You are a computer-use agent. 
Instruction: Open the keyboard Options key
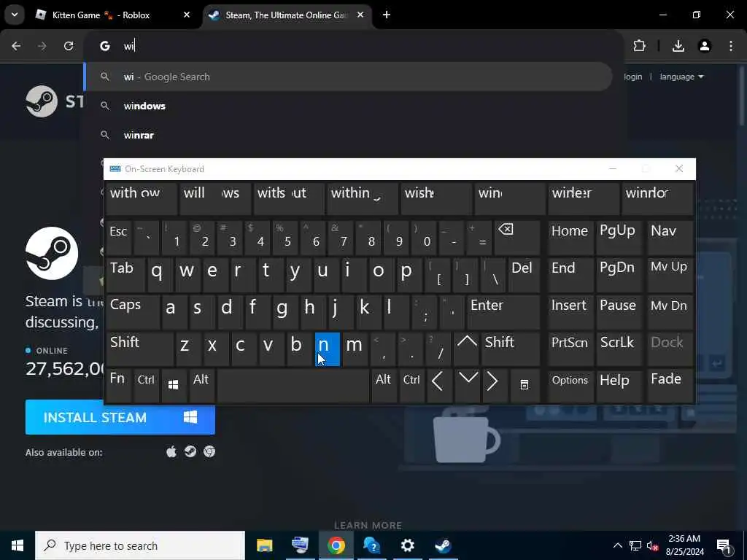point(570,386)
